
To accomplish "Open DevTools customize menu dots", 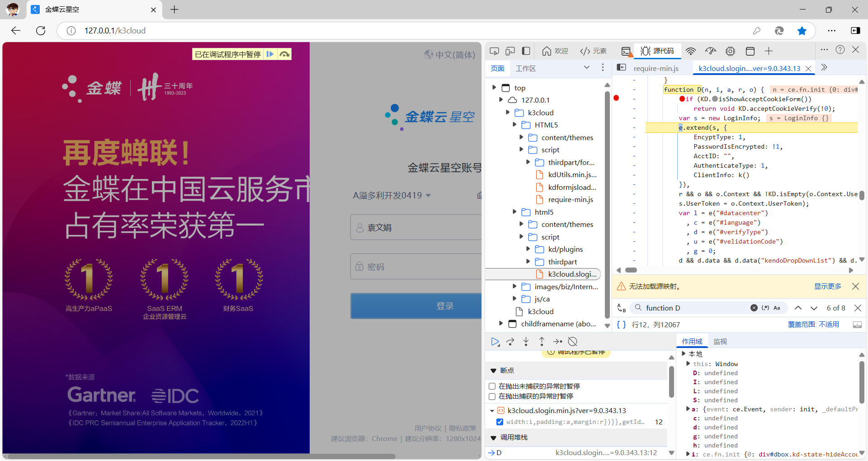I will 824,50.
